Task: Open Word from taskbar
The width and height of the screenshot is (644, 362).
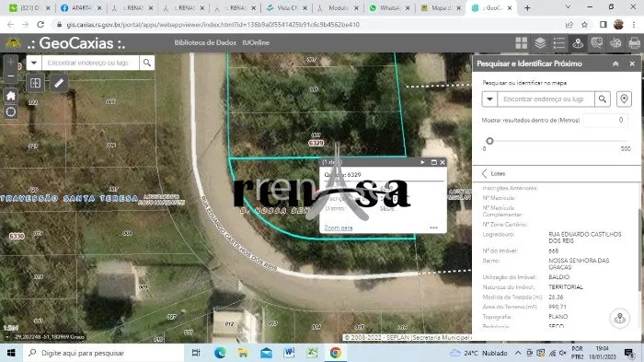Action: [x=289, y=353]
